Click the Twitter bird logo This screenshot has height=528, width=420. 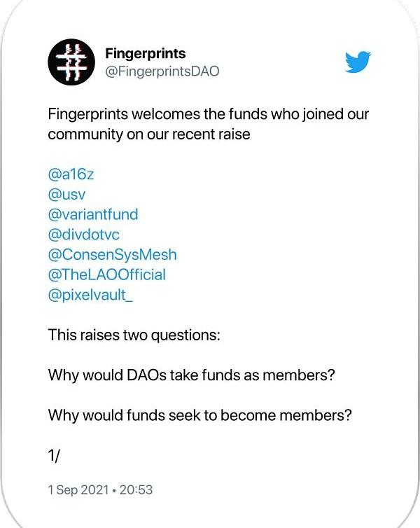(x=358, y=62)
